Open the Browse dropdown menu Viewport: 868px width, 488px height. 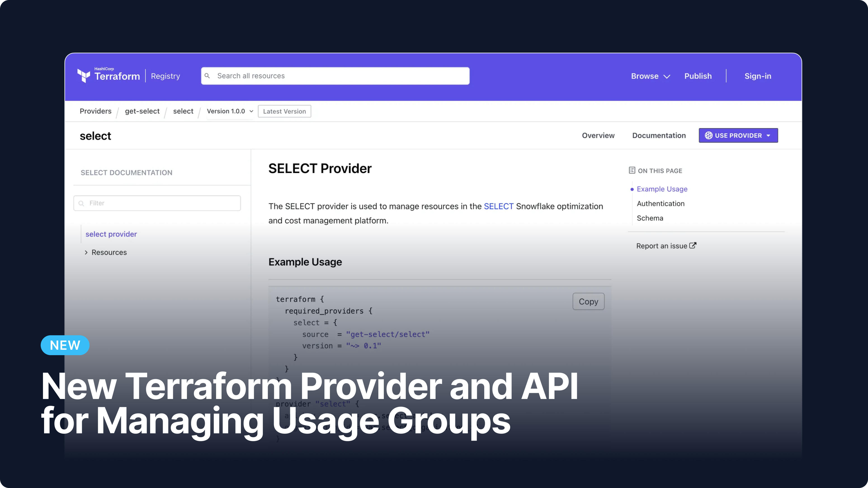click(x=650, y=76)
